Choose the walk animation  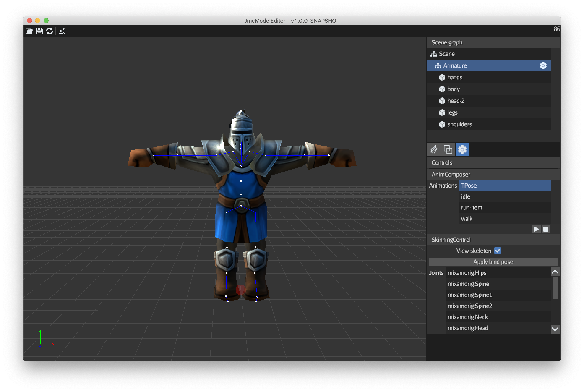pyautogui.click(x=466, y=218)
